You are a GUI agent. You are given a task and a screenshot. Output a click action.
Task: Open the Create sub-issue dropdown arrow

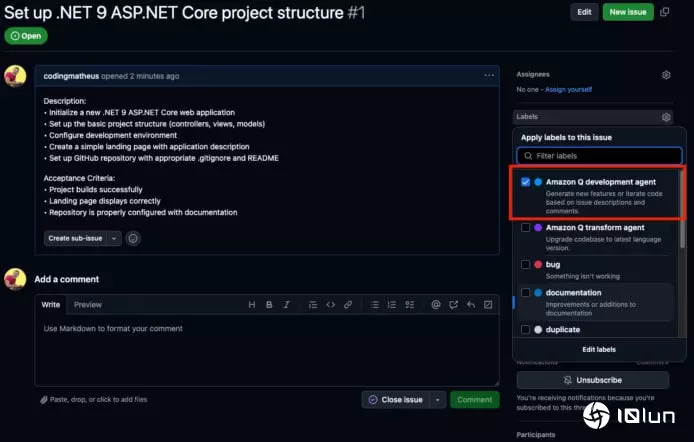[x=114, y=238]
